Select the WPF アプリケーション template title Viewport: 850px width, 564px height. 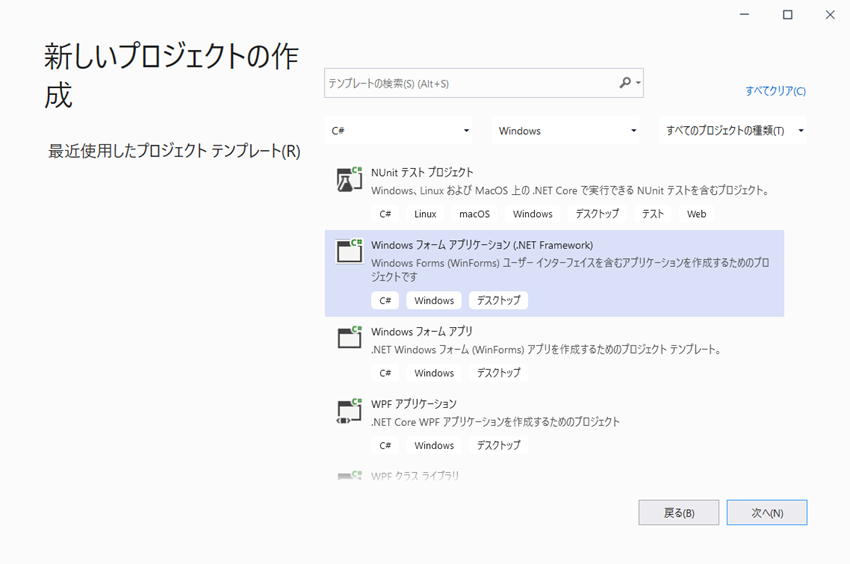tap(413, 404)
